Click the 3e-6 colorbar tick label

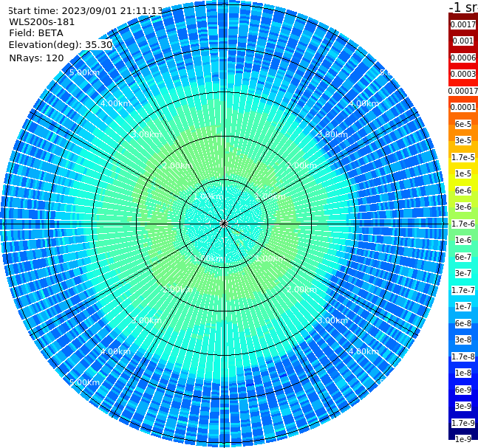pos(463,207)
